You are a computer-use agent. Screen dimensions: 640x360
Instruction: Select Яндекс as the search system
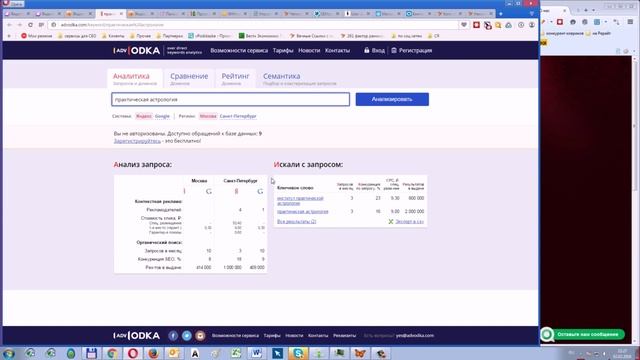pos(144,116)
